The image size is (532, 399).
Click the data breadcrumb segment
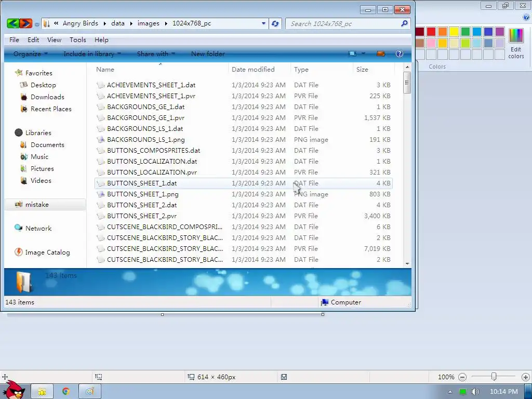pos(118,23)
